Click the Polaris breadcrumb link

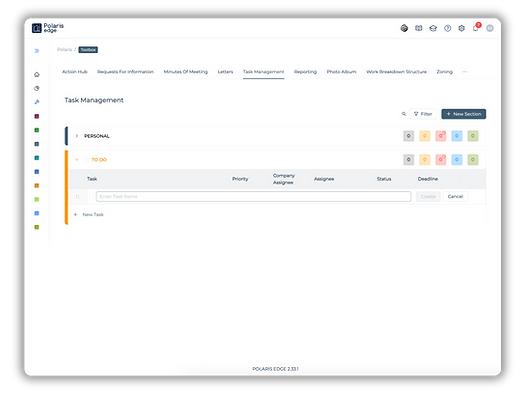(64, 50)
